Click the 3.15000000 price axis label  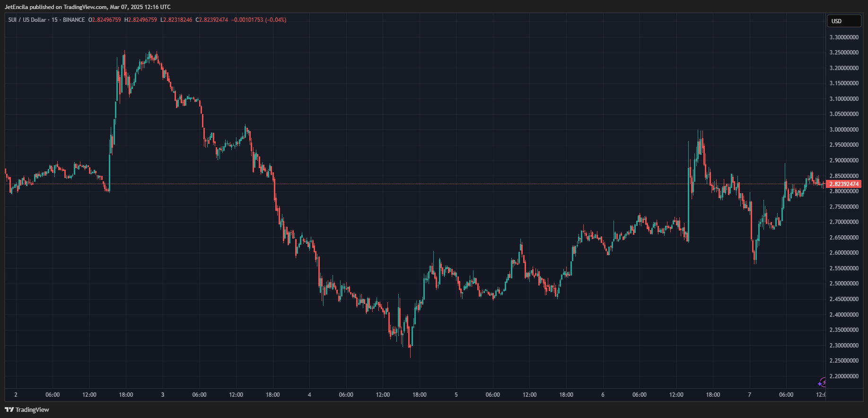pyautogui.click(x=844, y=83)
